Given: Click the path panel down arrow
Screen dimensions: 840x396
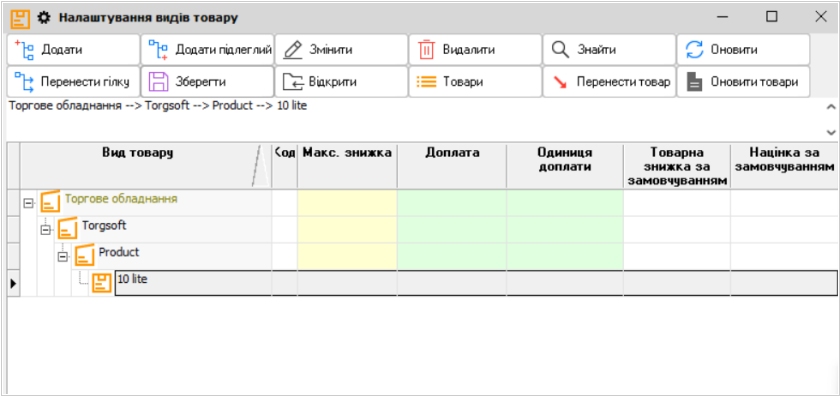Looking at the screenshot, I should tap(831, 132).
